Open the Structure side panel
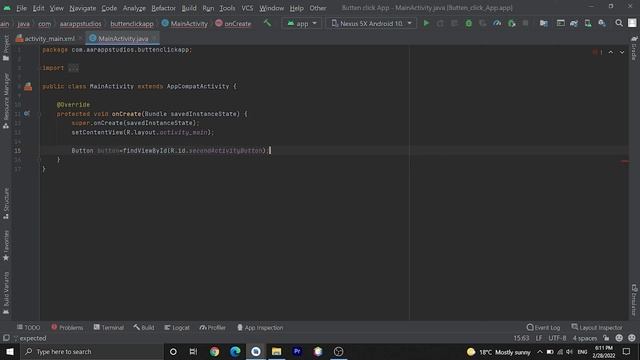This screenshot has width=640, height=360. pos(6,204)
